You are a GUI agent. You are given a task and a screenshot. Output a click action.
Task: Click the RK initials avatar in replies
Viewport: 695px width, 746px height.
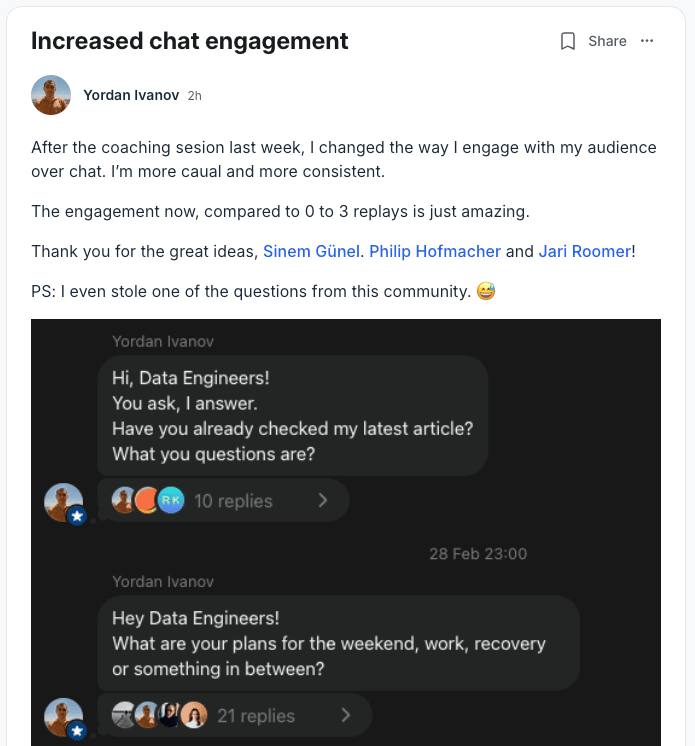point(171,500)
